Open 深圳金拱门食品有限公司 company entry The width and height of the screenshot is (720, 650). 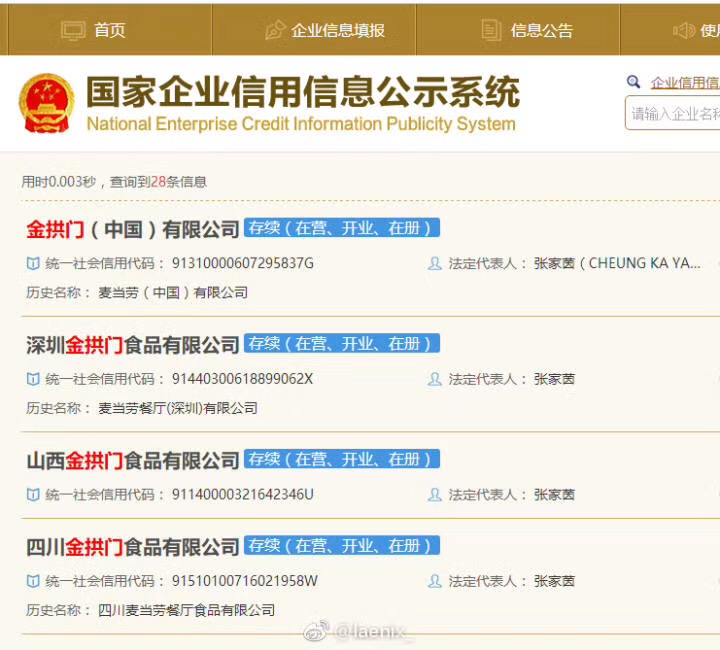(x=133, y=345)
